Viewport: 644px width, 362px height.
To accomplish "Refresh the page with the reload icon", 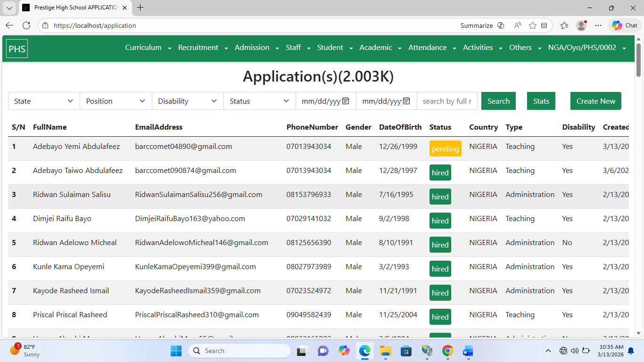I will pyautogui.click(x=26, y=25).
